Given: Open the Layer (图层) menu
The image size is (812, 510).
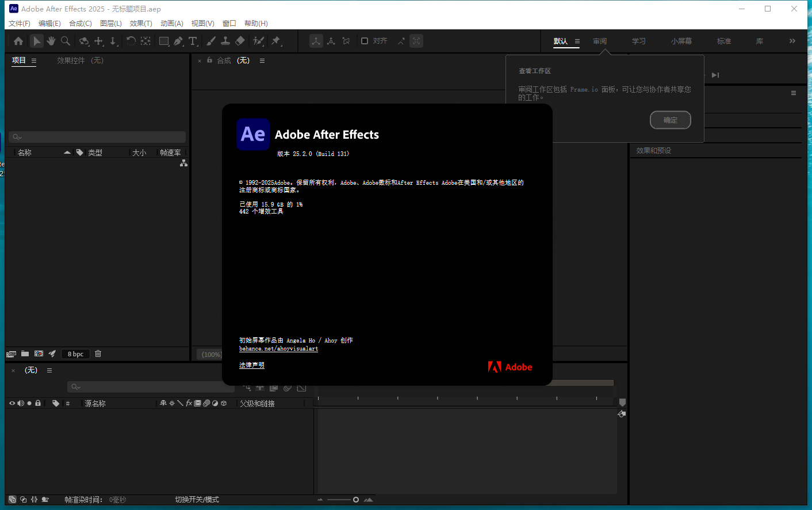Looking at the screenshot, I should coord(111,24).
